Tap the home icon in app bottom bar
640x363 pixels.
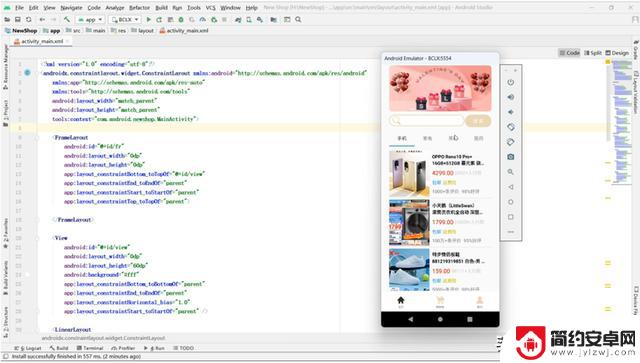[x=400, y=301]
